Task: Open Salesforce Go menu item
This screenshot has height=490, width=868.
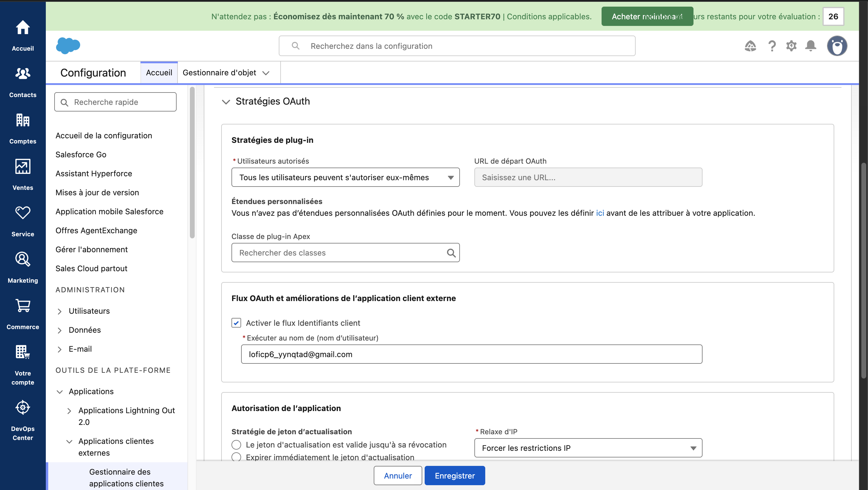Action: [81, 154]
